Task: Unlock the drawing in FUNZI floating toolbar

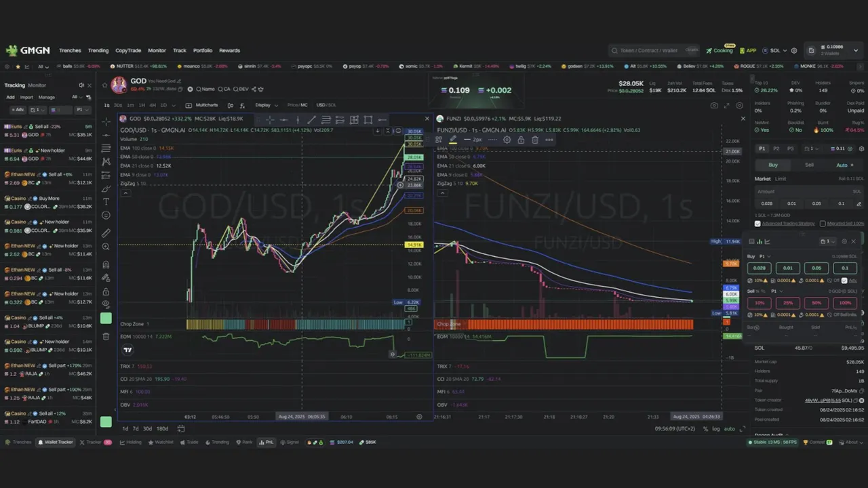Action: pos(521,140)
